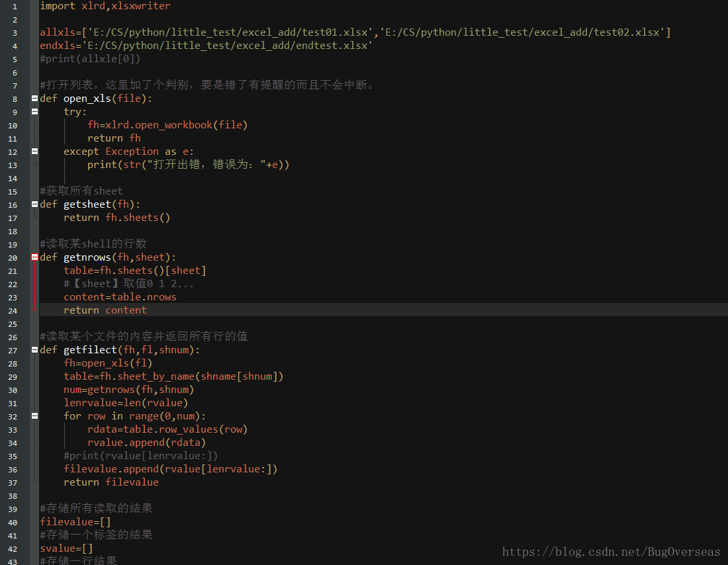Click line number 40 in the gutter

pos(13,522)
